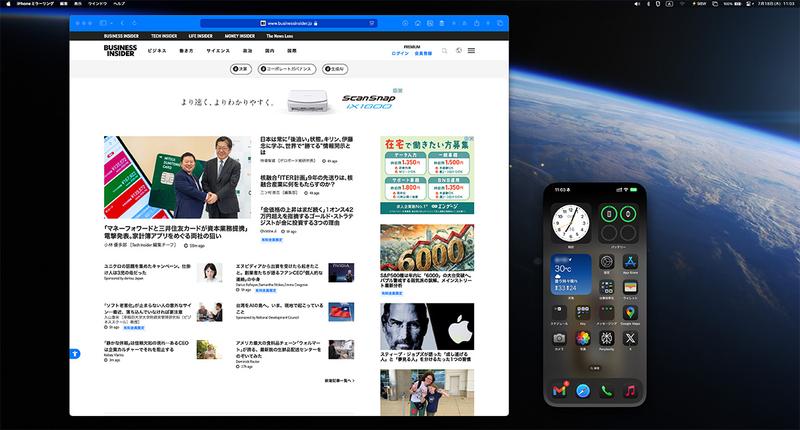Tap the battery widget on iPhone
This screenshot has width=800, height=430.
click(618, 223)
